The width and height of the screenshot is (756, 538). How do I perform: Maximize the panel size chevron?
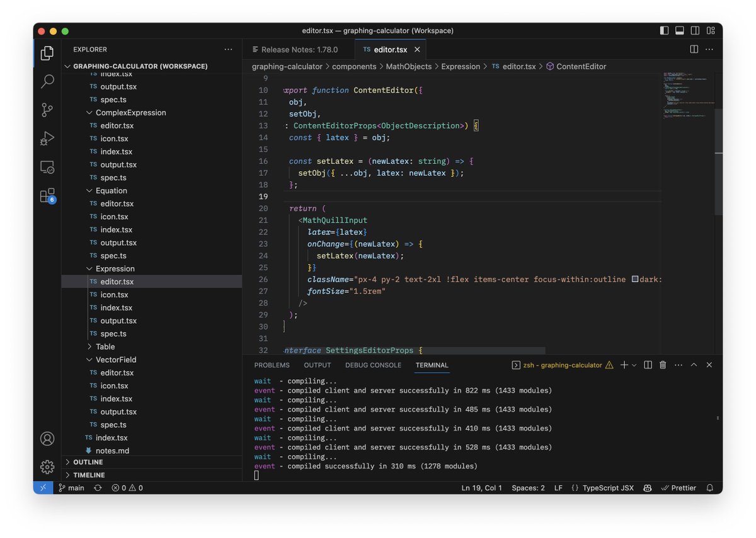[694, 365]
